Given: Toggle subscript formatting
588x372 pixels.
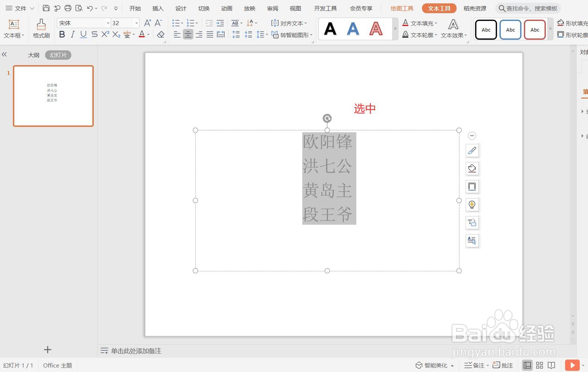Looking at the screenshot, I should [x=116, y=35].
